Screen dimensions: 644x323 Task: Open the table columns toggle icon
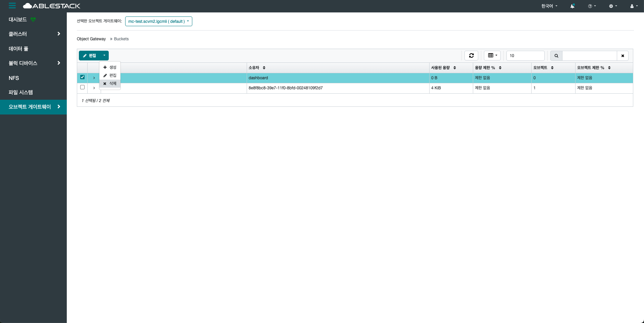[x=492, y=55]
